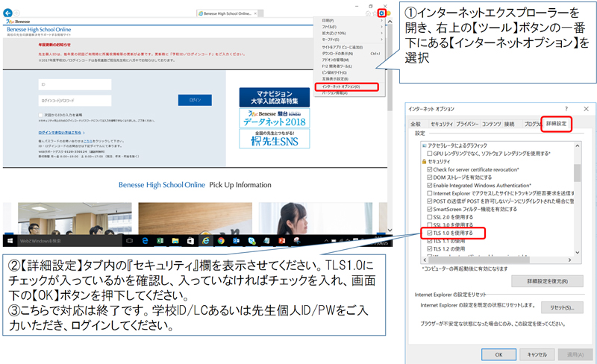Click the yellow smiley feedback icon
The width and height of the screenshot is (597, 364).
(388, 13)
